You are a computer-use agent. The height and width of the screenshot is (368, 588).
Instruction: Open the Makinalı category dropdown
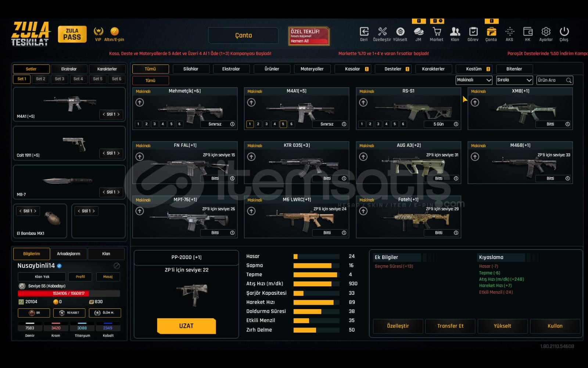click(474, 80)
